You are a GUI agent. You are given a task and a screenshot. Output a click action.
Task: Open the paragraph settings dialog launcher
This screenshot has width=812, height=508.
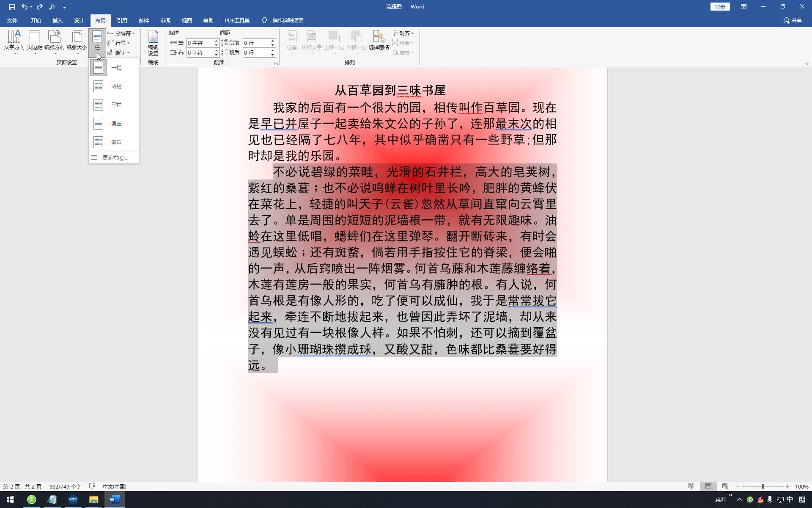tap(276, 63)
